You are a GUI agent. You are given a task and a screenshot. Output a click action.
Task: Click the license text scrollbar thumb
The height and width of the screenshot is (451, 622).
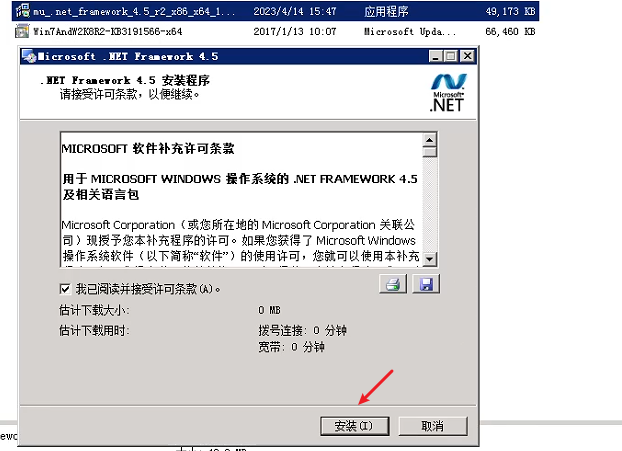point(430,152)
